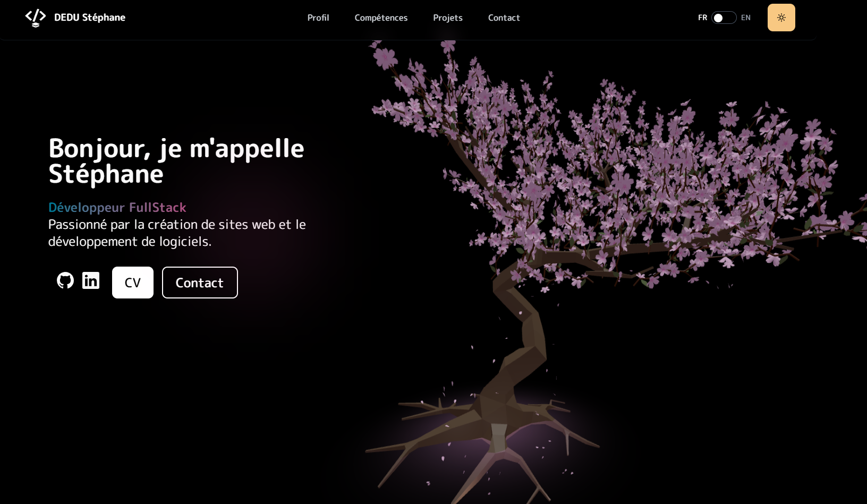Viewport: 867px width, 504px height.
Task: Click the "Bonjour, je m'appelle Stéphane" heading
Action: (x=176, y=161)
